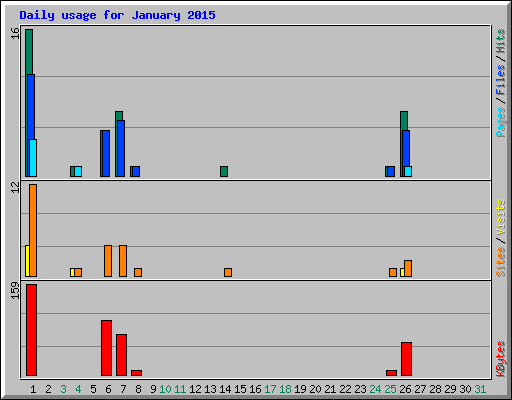Click the 'Visits' legend label
This screenshot has width=512, height=400.
(500, 217)
